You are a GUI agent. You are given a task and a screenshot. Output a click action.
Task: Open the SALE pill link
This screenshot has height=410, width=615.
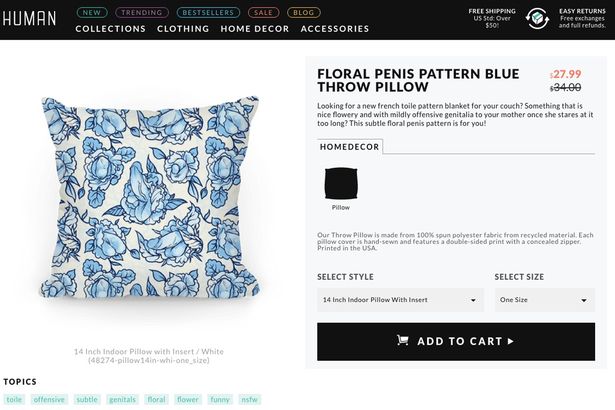(x=263, y=12)
